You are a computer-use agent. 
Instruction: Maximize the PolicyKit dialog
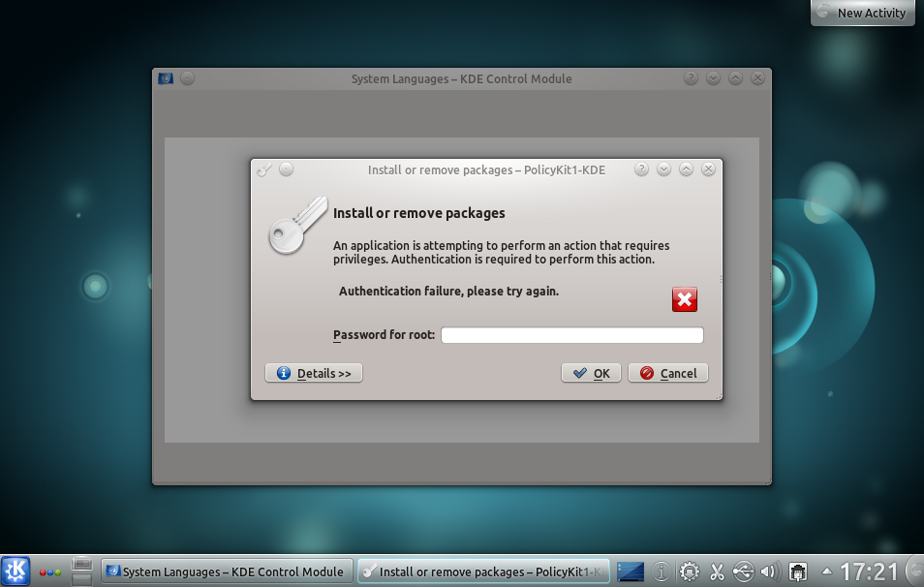[686, 170]
